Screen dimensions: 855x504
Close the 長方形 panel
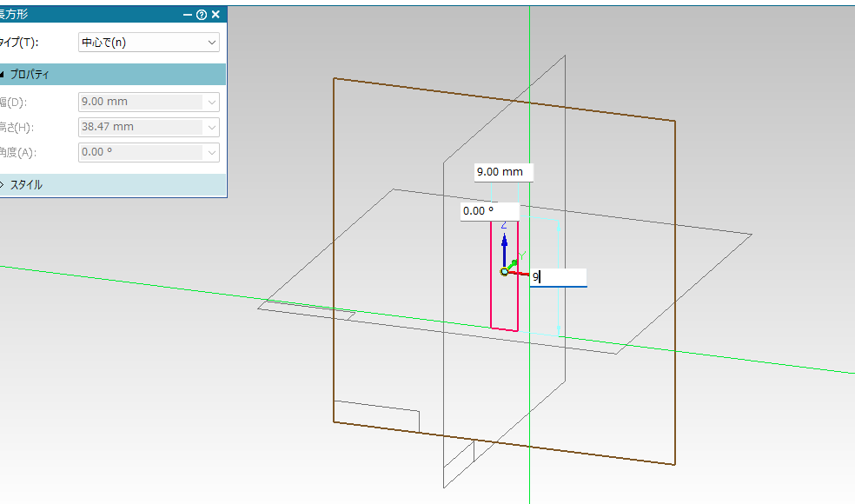215,14
